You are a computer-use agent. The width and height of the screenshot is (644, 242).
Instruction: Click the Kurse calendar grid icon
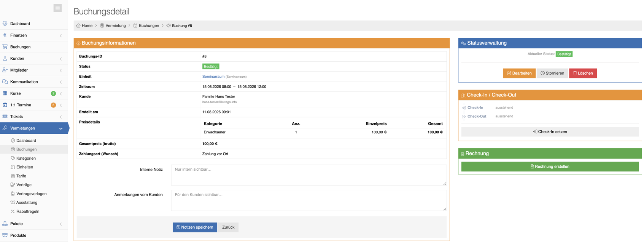click(x=5, y=93)
